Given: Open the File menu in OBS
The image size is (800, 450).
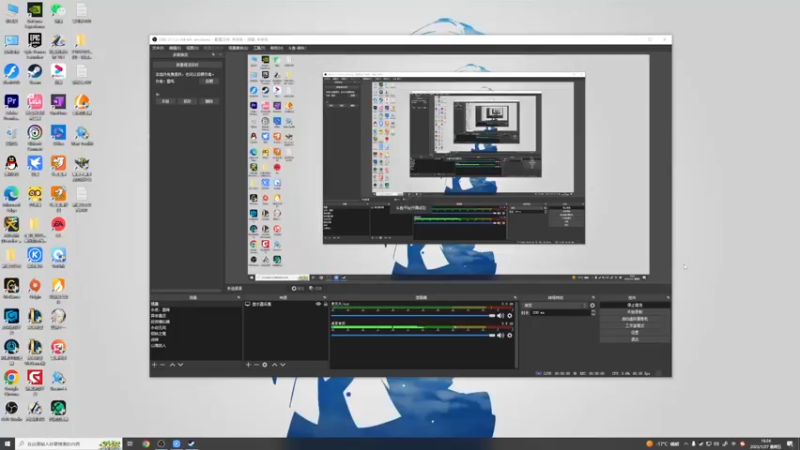Looking at the screenshot, I should click(158, 48).
